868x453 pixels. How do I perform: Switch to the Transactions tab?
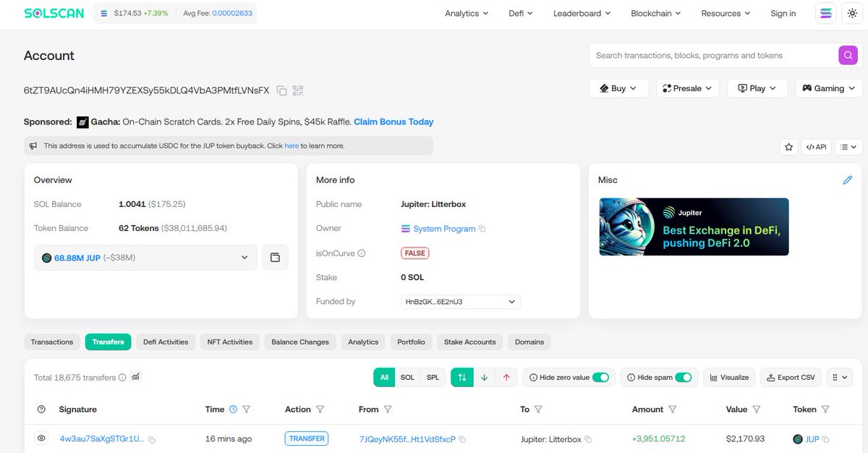tap(52, 342)
